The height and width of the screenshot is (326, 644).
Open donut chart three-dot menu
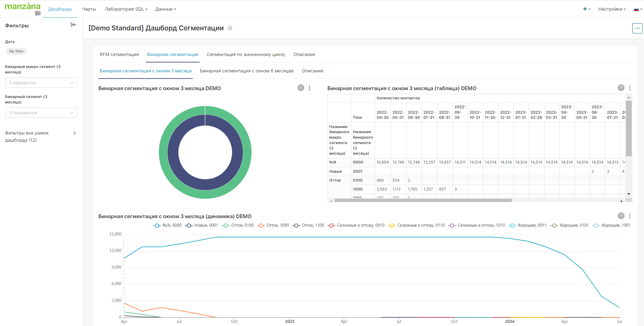(309, 88)
